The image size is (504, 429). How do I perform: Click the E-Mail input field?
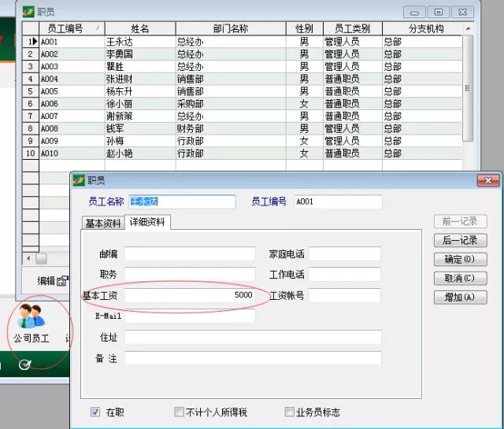click(x=190, y=316)
